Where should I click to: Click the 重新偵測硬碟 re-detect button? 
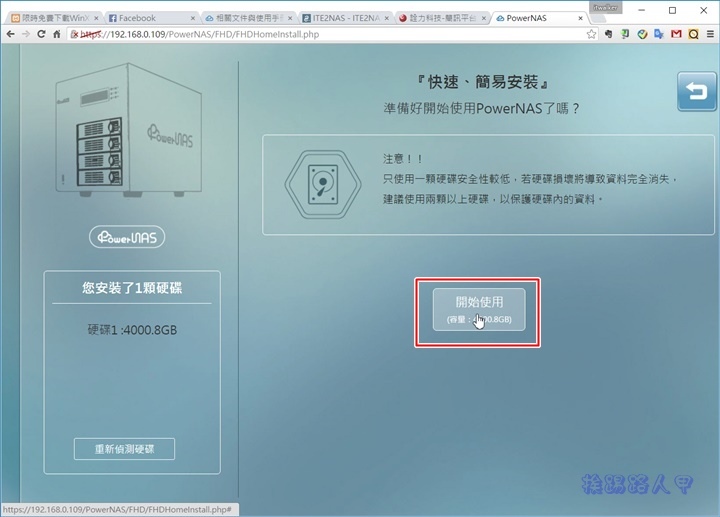click(124, 449)
